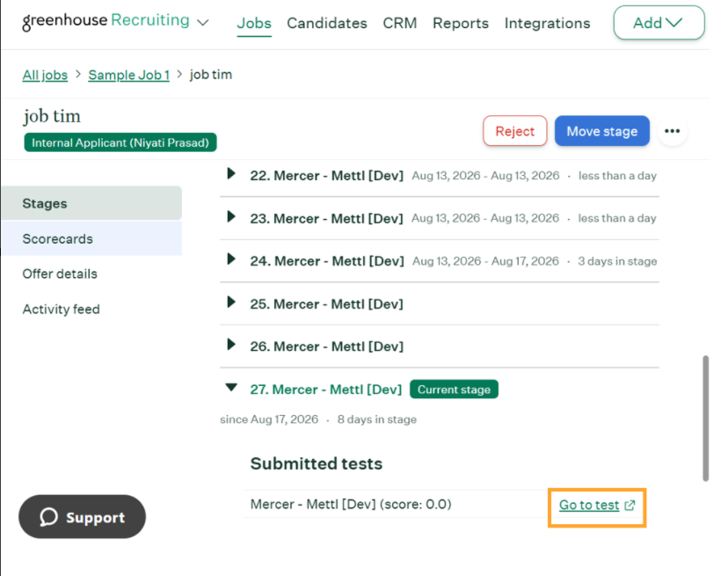This screenshot has width=728, height=576.
Task: Open Offer details in the sidebar
Action: pyautogui.click(x=60, y=274)
